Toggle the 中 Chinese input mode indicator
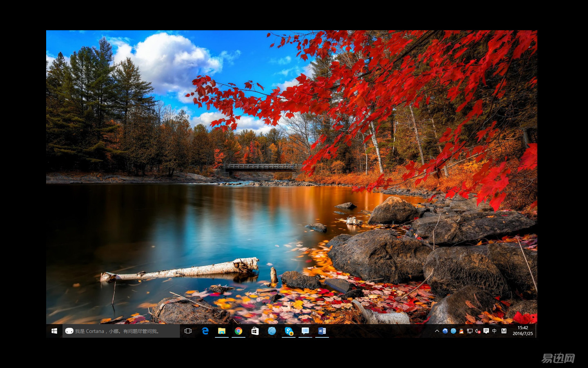Image resolution: width=588 pixels, height=368 pixels. coord(494,331)
